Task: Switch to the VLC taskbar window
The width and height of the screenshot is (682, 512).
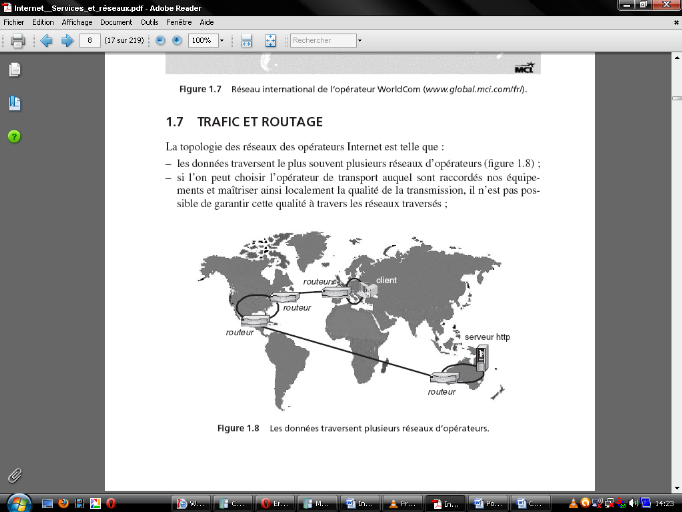Action: coord(402,504)
